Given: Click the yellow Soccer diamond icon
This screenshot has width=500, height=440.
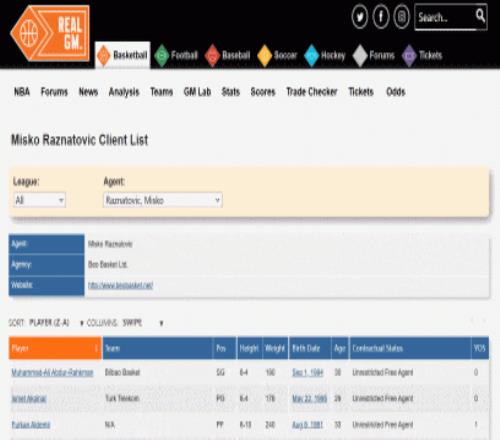Looking at the screenshot, I should point(265,55).
